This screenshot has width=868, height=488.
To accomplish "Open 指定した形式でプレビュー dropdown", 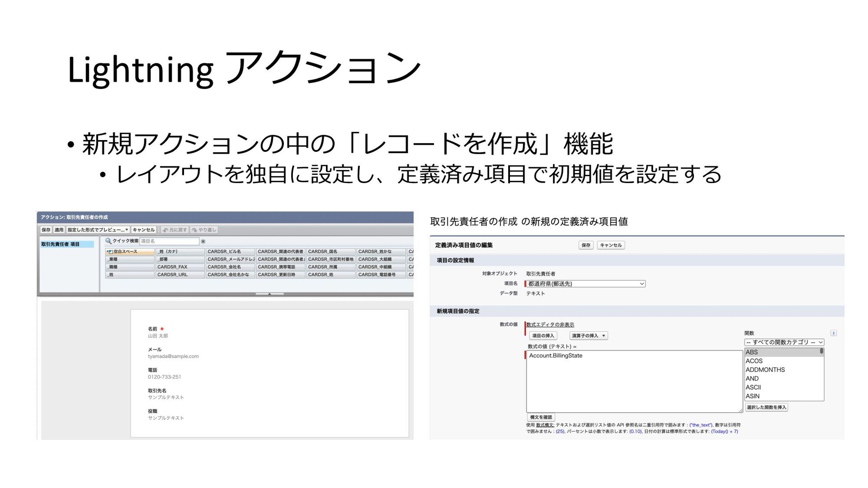I will point(98,230).
